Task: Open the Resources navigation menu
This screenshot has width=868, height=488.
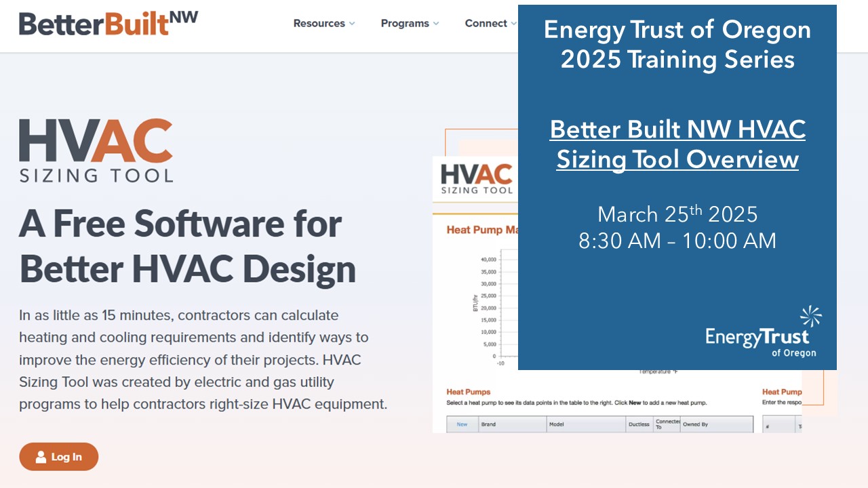Action: pyautogui.click(x=319, y=23)
